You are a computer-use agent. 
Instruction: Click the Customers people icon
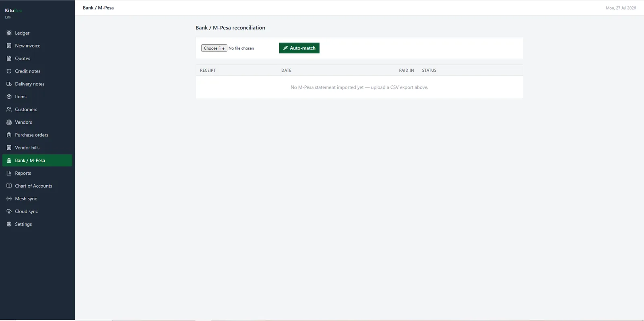[9, 110]
